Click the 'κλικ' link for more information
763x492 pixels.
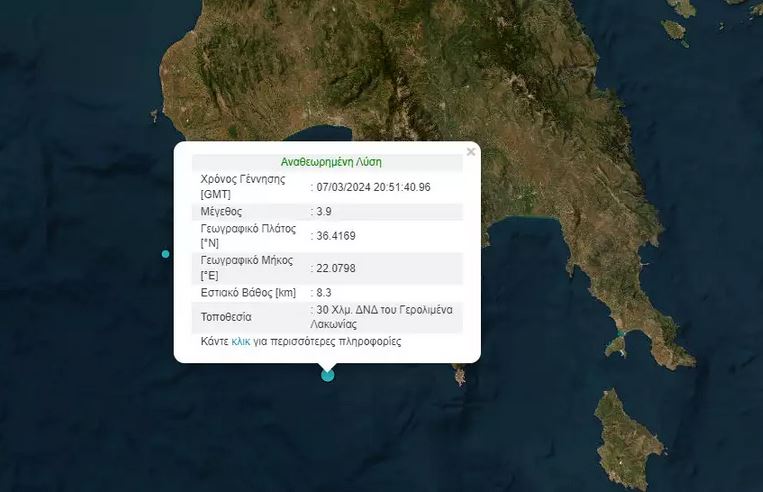241,341
